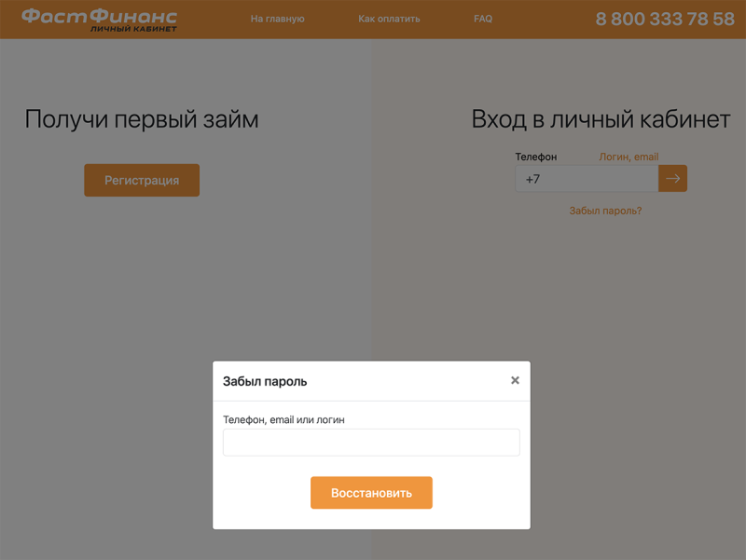
Task: Click the Забыл пароль? link
Action: pyautogui.click(x=605, y=211)
